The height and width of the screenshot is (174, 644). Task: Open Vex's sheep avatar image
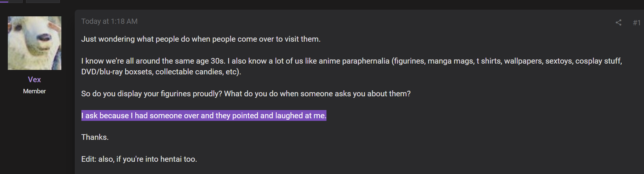coord(35,43)
